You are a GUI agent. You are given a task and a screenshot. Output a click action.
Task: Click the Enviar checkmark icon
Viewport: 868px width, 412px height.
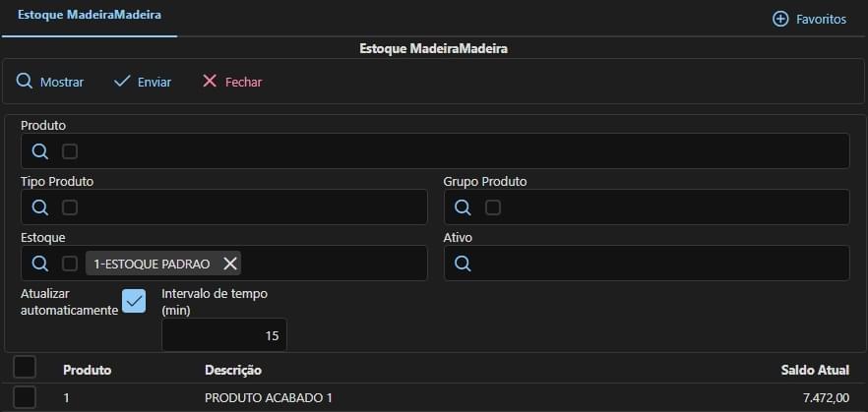[x=122, y=82]
